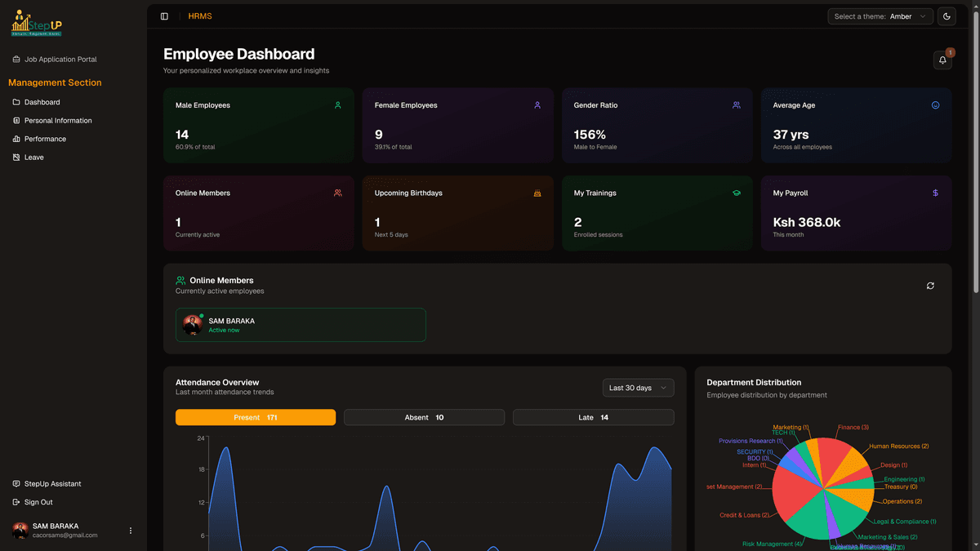Click the StepUp logo
Viewport: 980px width, 551px height.
pos(37,23)
